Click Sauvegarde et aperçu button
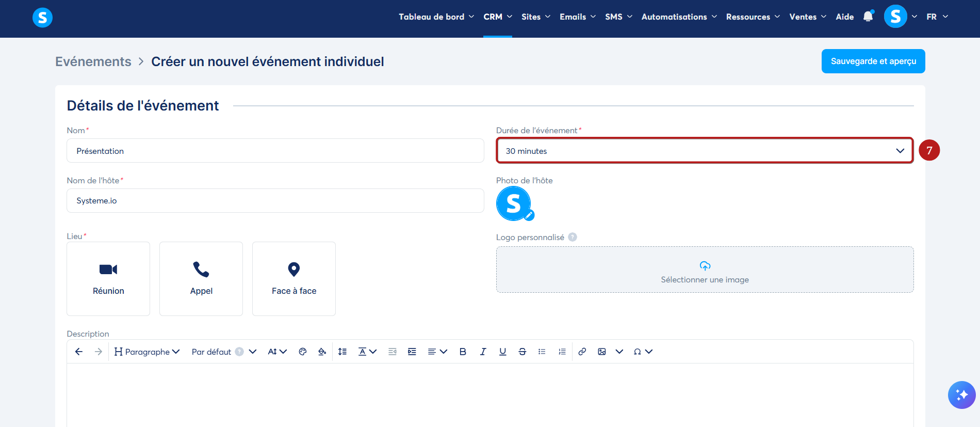The height and width of the screenshot is (427, 980). point(873,61)
